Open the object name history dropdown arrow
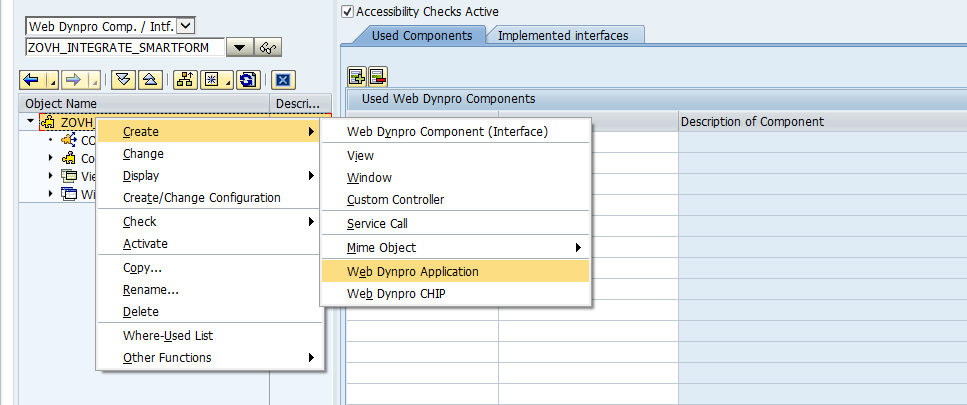This screenshot has width=967, height=405. tap(240, 48)
